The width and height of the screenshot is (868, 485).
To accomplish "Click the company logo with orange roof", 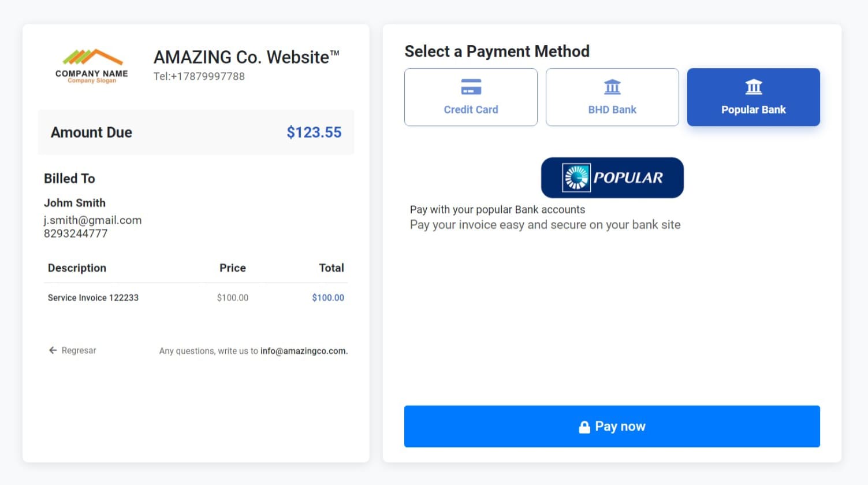I will [92, 65].
